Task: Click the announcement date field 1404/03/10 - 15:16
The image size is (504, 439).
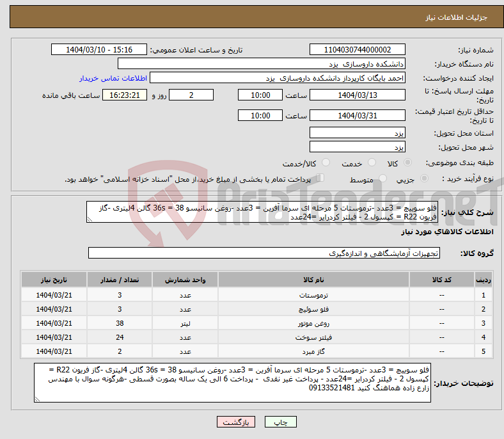Action: pyautogui.click(x=99, y=50)
